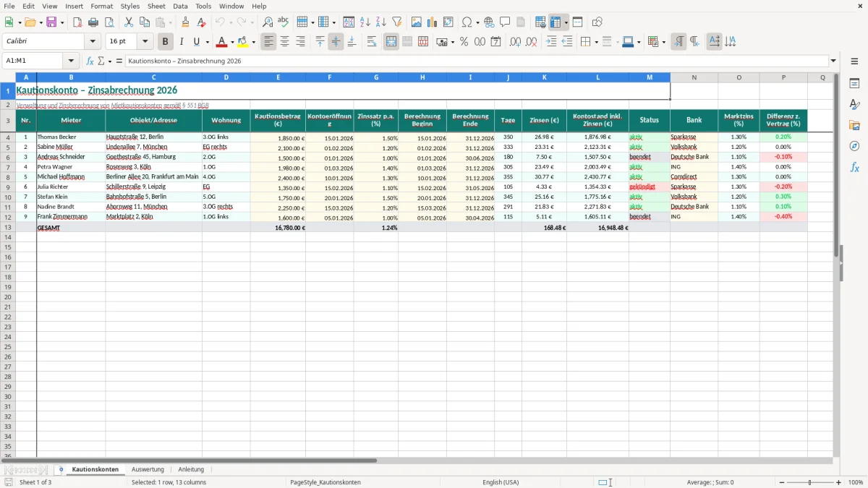Viewport: 868px width, 488px height.
Task: Toggle Center Horizontally alignment
Action: (x=284, y=42)
